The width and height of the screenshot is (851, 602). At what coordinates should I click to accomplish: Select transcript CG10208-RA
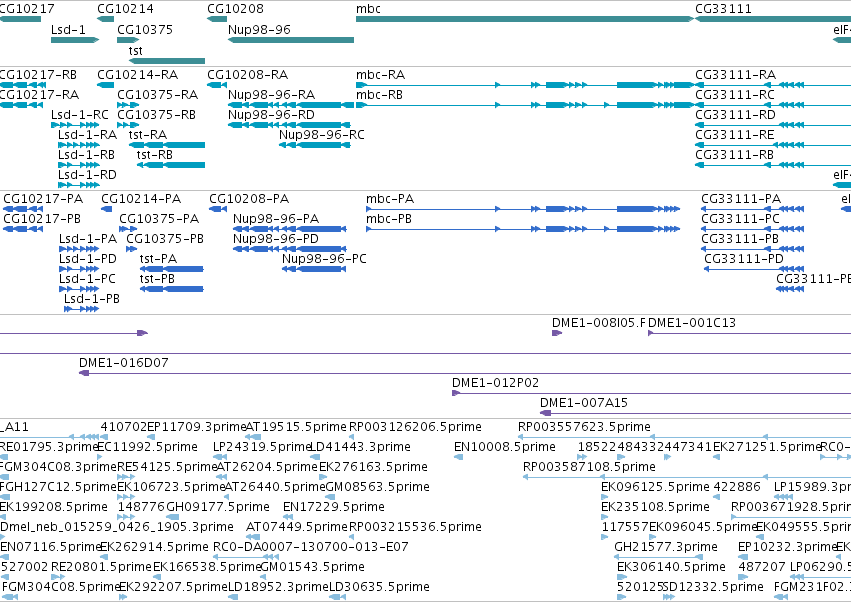pos(217,85)
